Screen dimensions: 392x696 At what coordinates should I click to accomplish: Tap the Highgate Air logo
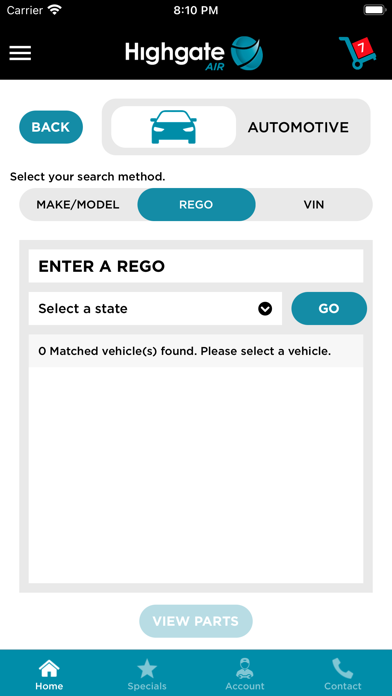[x=194, y=54]
